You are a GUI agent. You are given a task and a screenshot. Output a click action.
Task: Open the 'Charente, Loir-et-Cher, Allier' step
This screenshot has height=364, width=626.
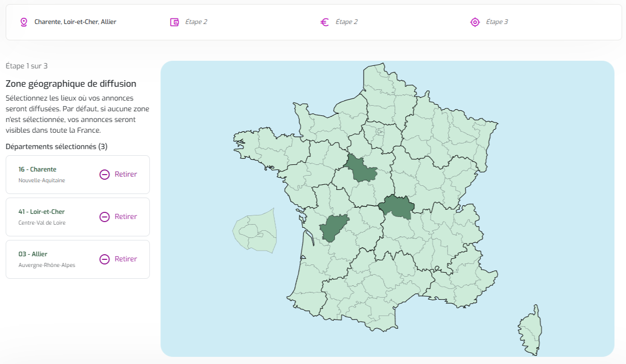75,22
